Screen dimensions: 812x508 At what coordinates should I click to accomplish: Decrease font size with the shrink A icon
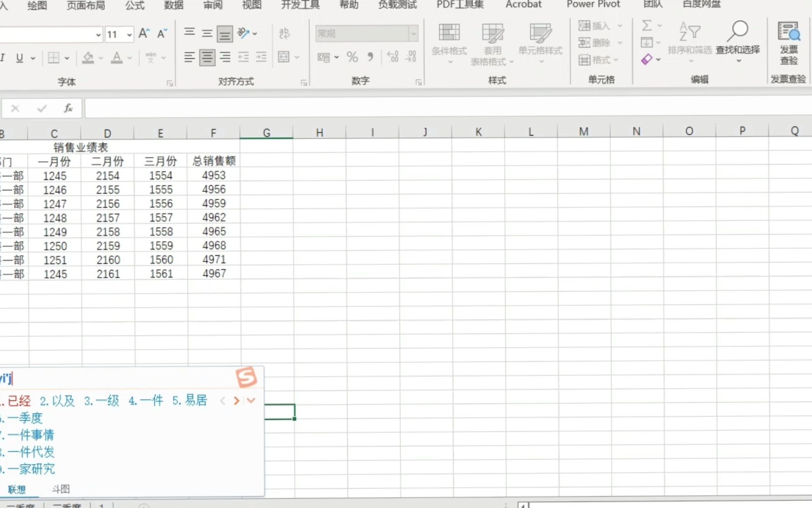(162, 33)
